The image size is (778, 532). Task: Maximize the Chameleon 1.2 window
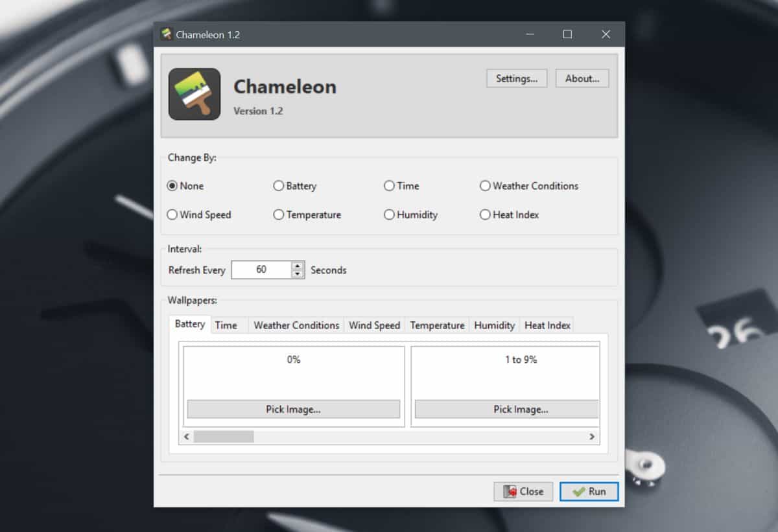pos(567,34)
